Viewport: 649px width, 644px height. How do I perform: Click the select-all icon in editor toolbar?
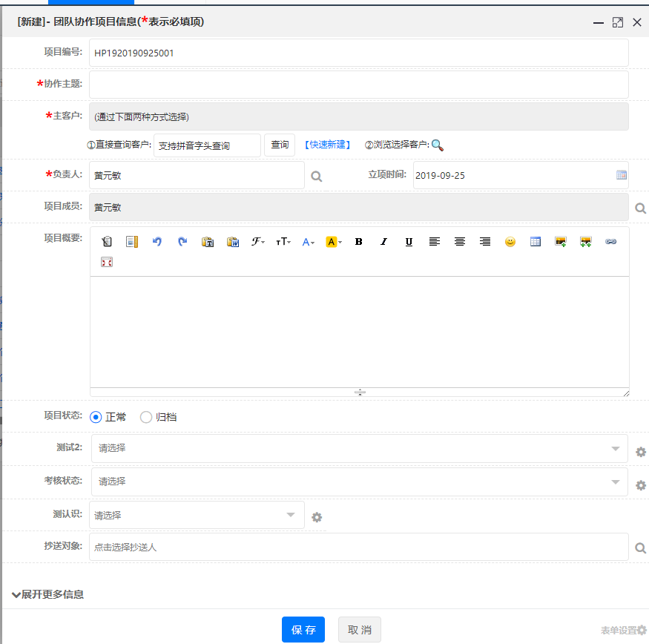[x=132, y=241]
